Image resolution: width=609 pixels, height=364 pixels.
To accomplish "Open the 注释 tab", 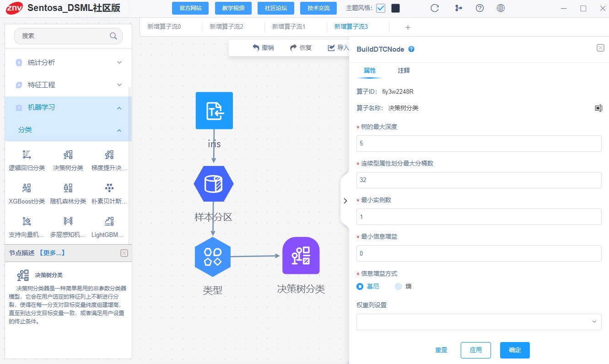I will click(404, 70).
